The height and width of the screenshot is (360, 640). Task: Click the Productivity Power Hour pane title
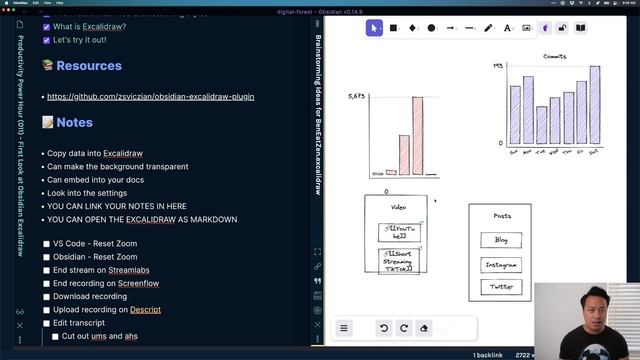20,146
